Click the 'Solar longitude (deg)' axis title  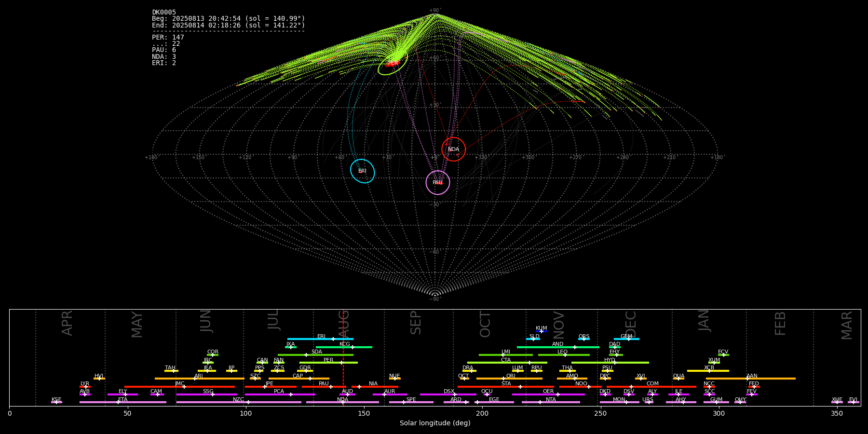[435, 423]
